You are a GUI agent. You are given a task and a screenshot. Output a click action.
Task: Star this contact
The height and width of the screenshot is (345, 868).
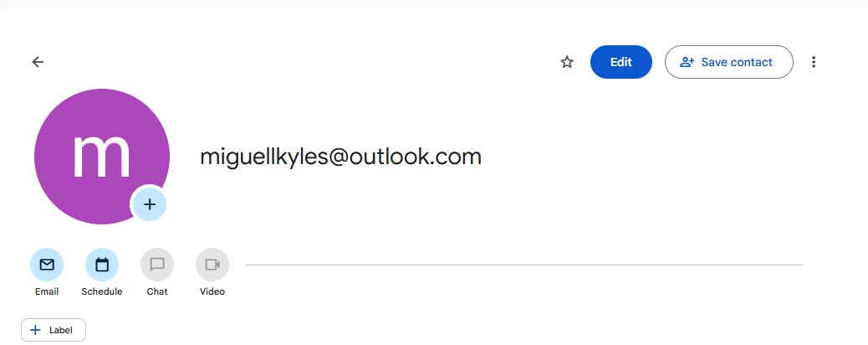point(567,62)
